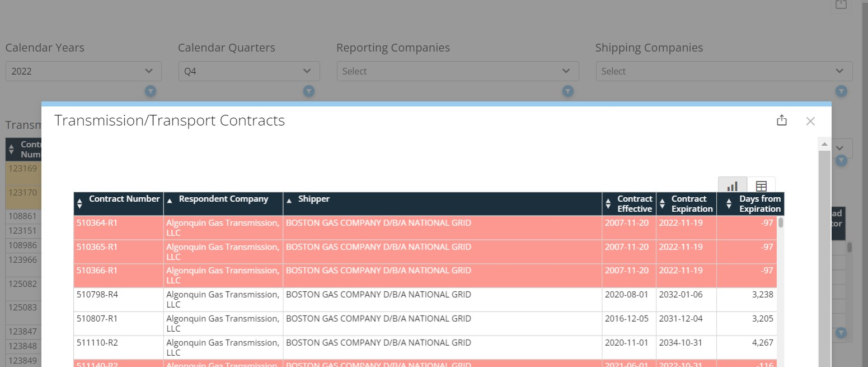Click scroll up arrow of dialog scrollbar

[824, 144]
